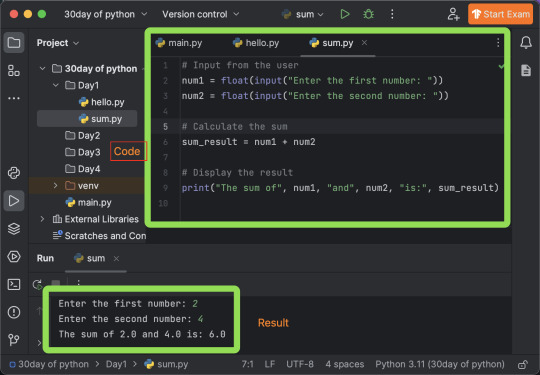The image size is (540, 375).
Task: Open the 30day of python project dropdown
Action: click(x=106, y=14)
